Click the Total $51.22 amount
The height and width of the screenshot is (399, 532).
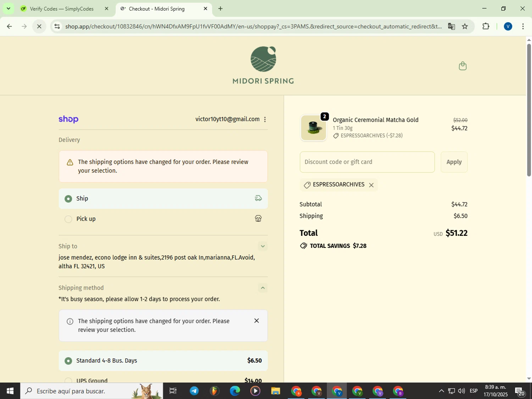pyautogui.click(x=456, y=233)
